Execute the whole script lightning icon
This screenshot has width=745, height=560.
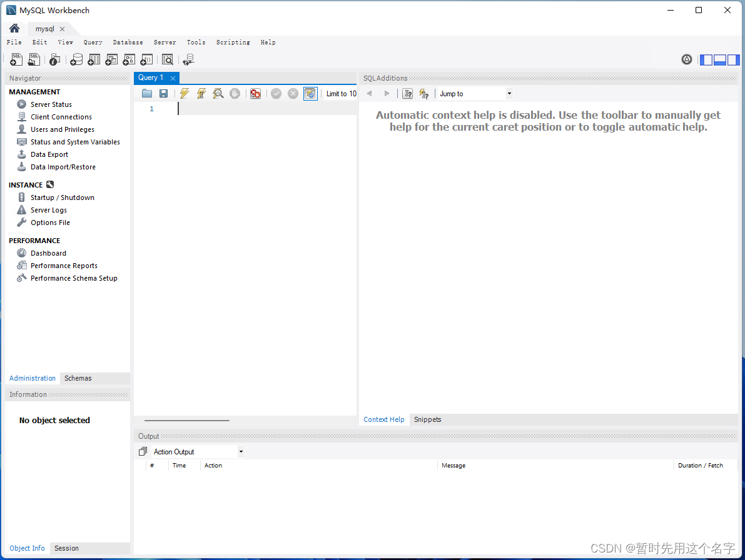tap(185, 94)
